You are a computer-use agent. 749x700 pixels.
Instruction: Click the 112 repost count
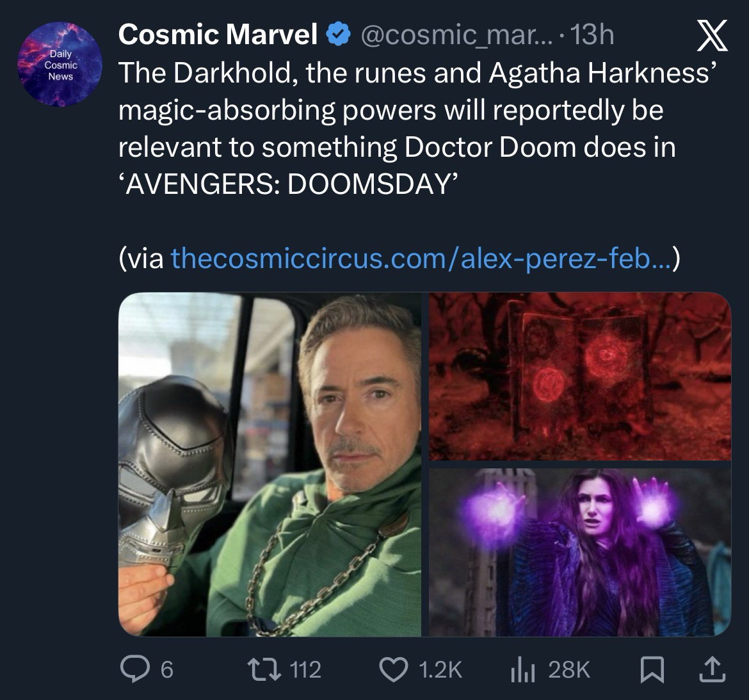click(305, 669)
